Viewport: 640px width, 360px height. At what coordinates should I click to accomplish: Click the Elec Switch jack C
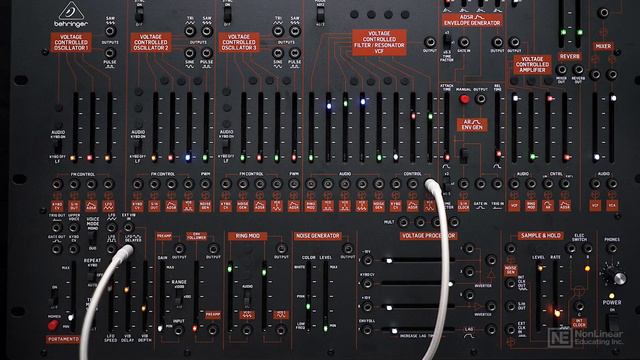click(x=579, y=306)
